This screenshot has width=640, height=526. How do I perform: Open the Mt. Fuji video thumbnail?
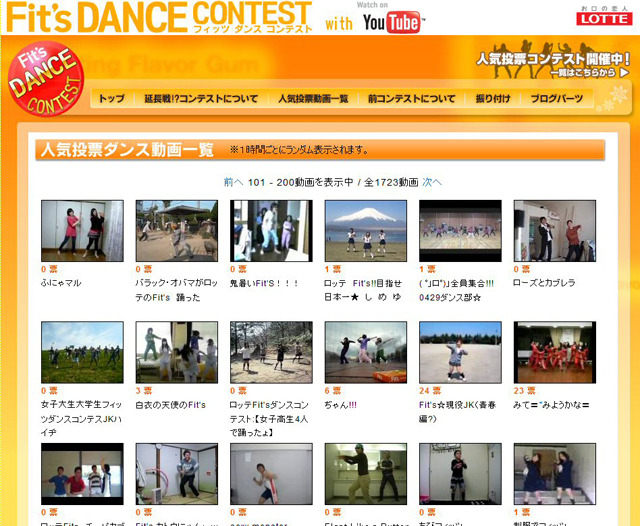point(366,231)
